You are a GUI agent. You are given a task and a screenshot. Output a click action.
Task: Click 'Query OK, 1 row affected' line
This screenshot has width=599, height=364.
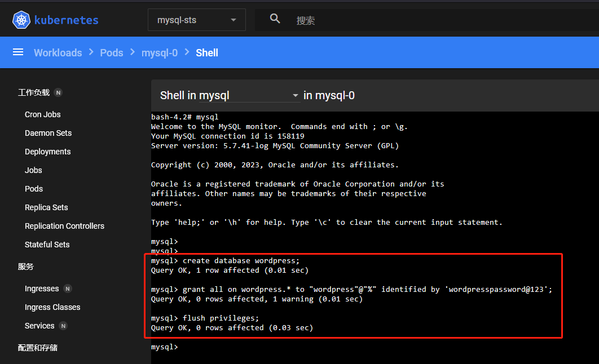(230, 270)
